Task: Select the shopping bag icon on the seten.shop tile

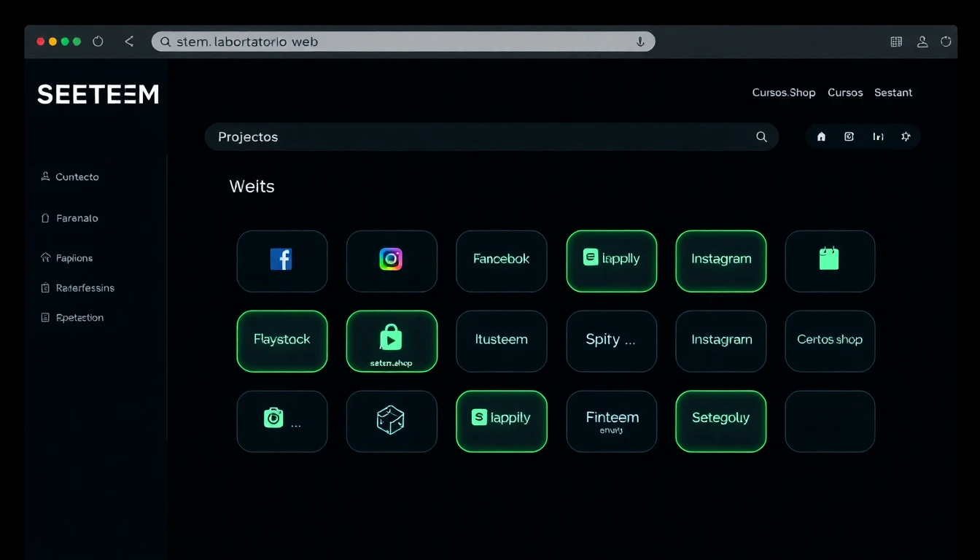Action: 392,337
